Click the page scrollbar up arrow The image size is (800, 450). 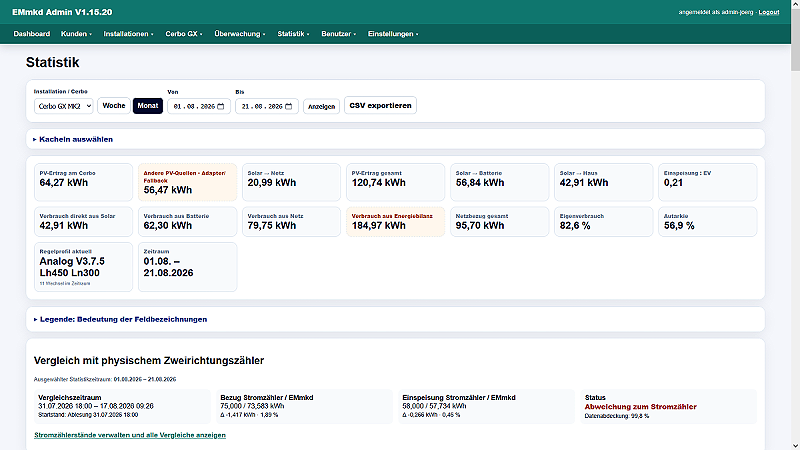click(795, 4)
